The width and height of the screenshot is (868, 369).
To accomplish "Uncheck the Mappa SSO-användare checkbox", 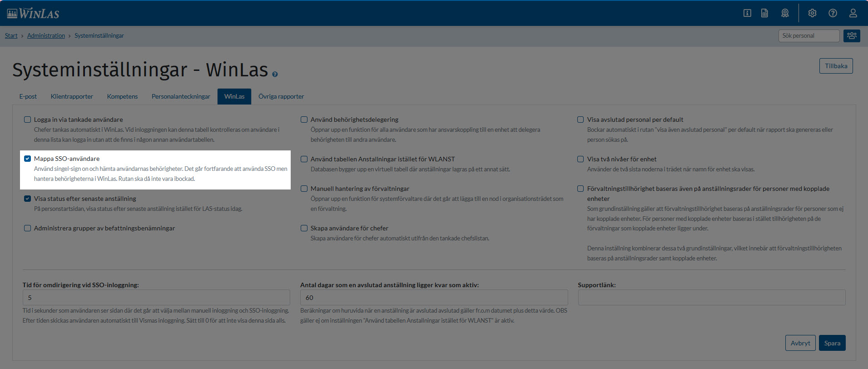I will (x=28, y=159).
